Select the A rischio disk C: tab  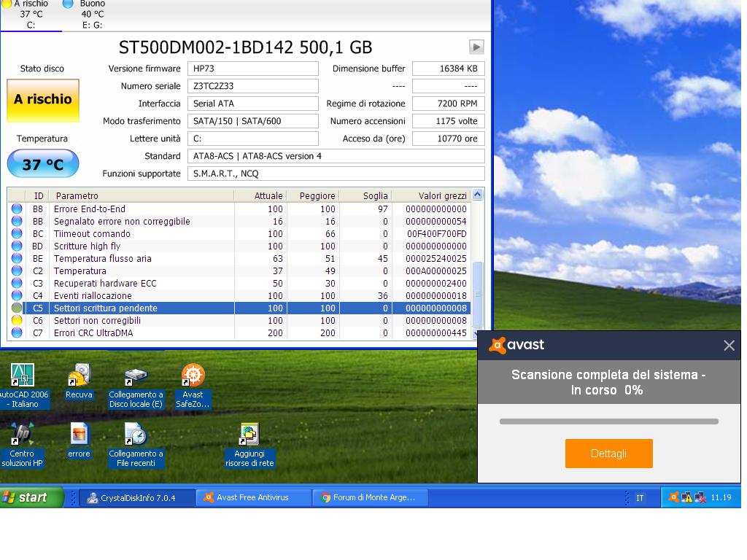[31, 15]
